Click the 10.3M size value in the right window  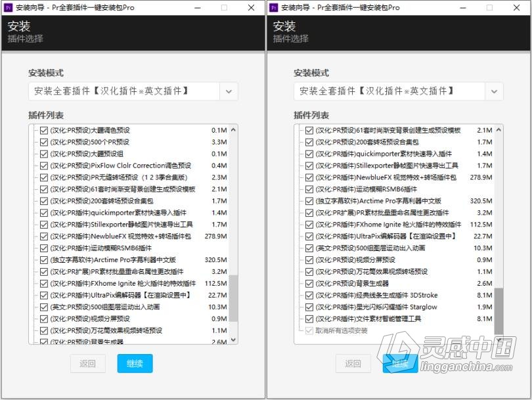tap(483, 248)
